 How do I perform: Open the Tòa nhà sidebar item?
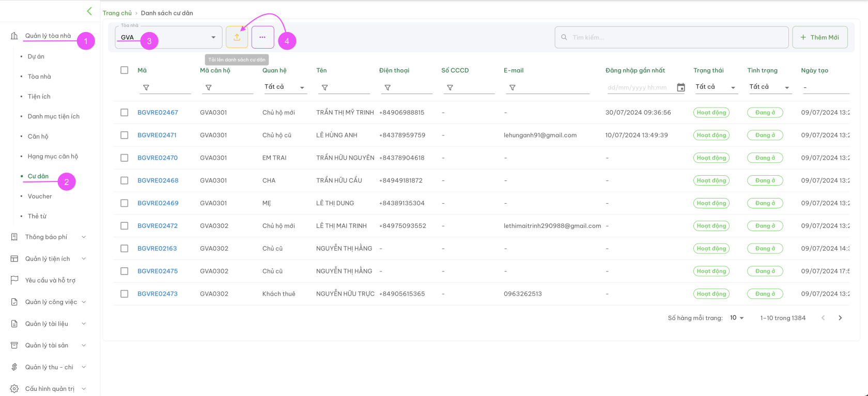pos(39,77)
